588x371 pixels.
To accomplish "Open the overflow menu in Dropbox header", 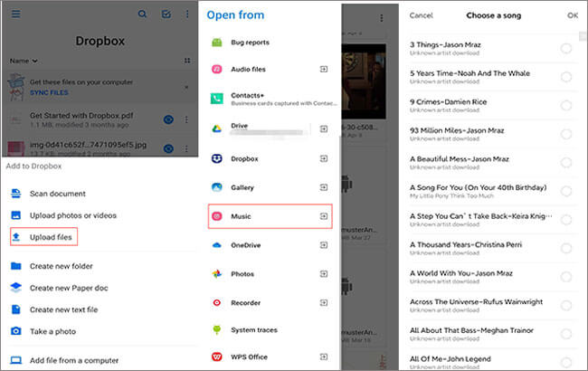I will coord(187,14).
